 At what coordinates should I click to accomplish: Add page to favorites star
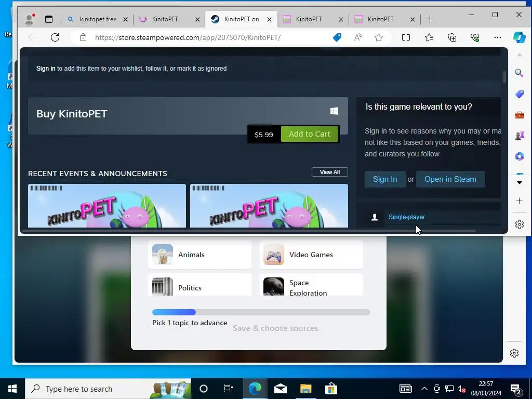(379, 37)
